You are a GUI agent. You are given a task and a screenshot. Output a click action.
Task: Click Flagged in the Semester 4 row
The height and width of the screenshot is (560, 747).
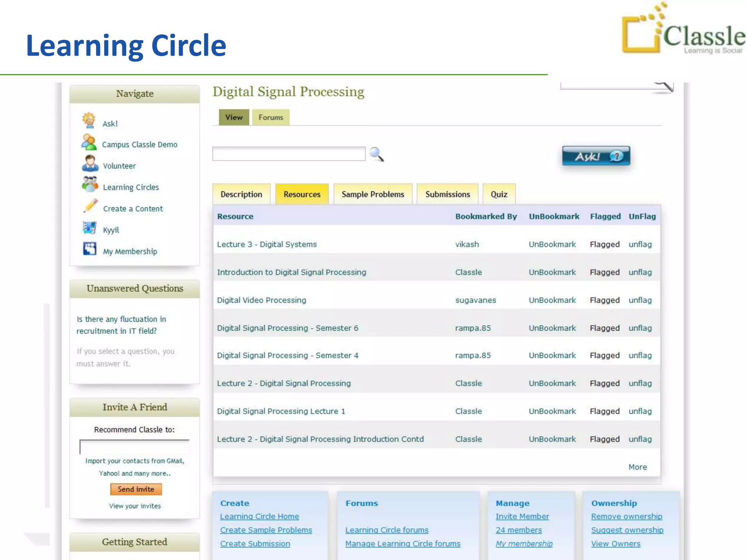(x=605, y=355)
